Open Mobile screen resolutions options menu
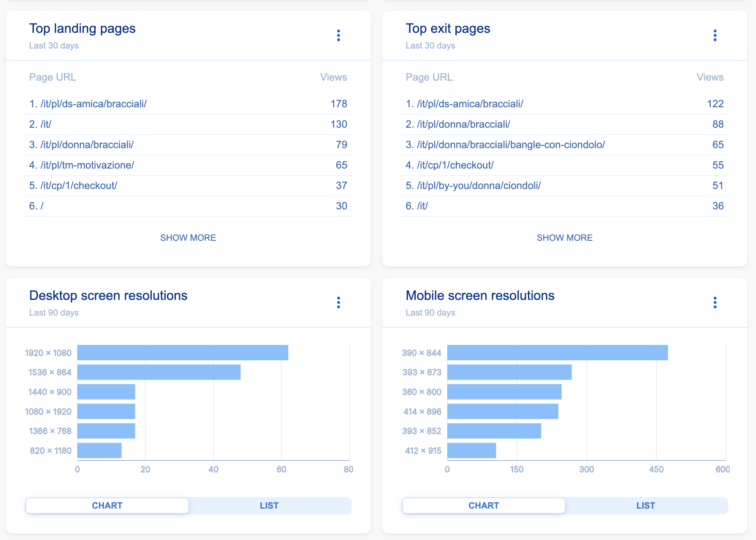This screenshot has height=540, width=756. click(715, 302)
